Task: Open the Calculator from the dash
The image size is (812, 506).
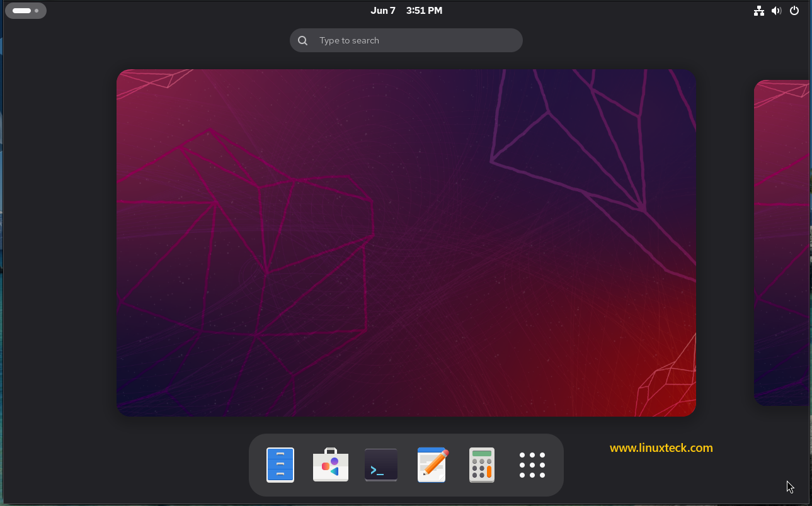Action: tap(482, 465)
